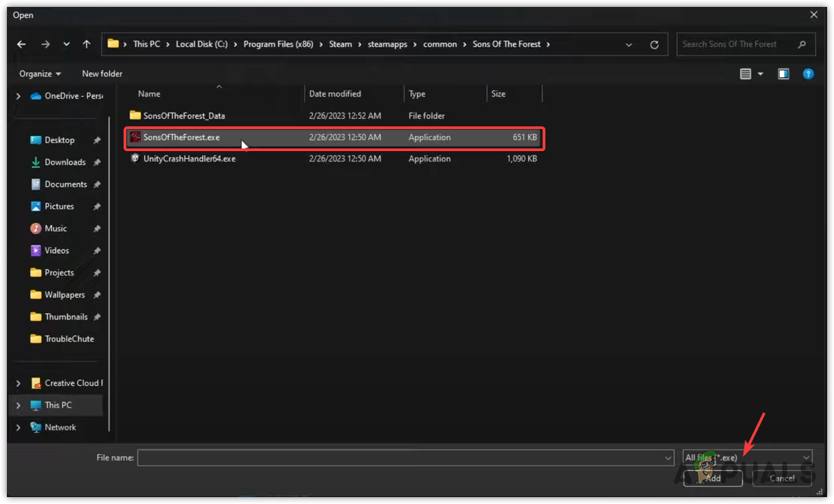Viewport: 834px width, 504px height.
Task: Toggle the preview pane icon
Action: pos(784,74)
